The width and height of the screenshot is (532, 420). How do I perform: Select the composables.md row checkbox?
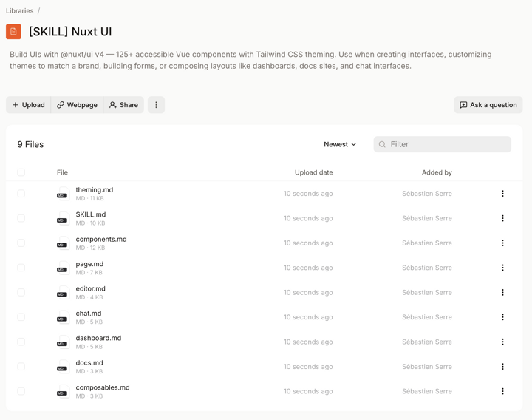click(x=21, y=391)
